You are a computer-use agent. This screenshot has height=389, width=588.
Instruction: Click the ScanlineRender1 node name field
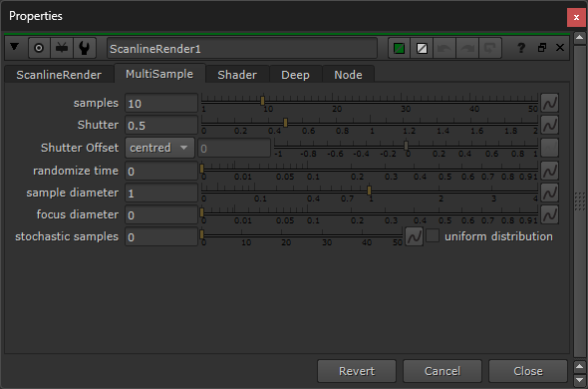[x=242, y=48]
